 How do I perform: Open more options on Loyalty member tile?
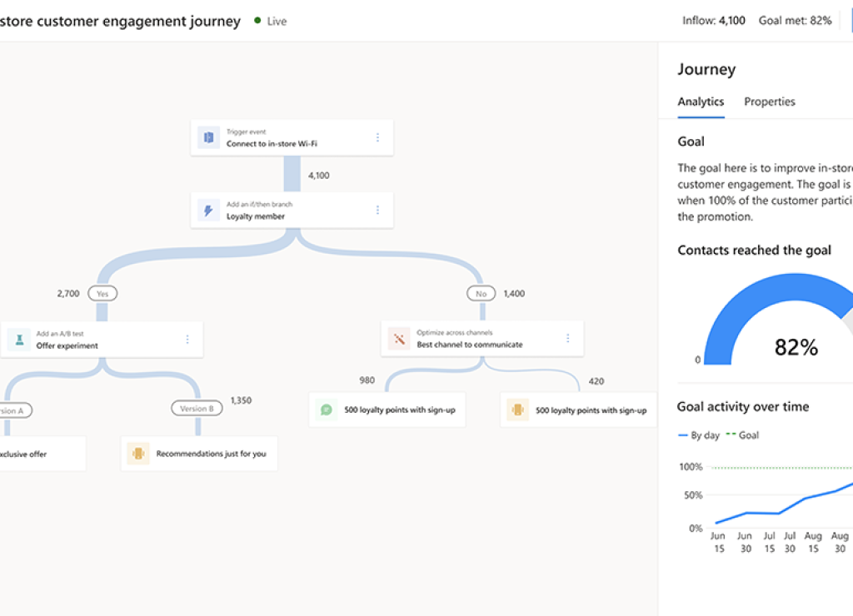pos(377,210)
